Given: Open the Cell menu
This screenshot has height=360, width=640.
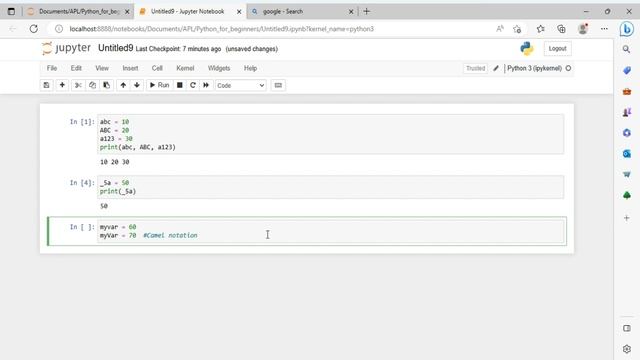Looking at the screenshot, I should (157, 68).
